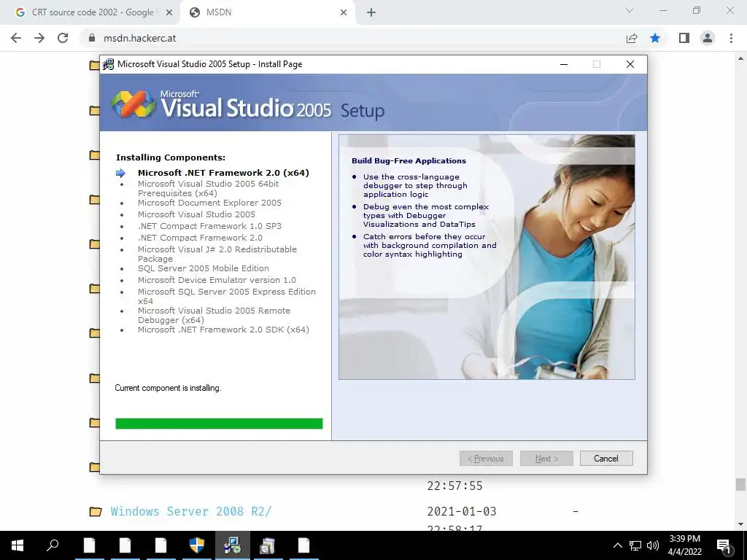
Task: Click Microsoft .NET Framework 2.0 (x64) item
Action: click(x=223, y=173)
